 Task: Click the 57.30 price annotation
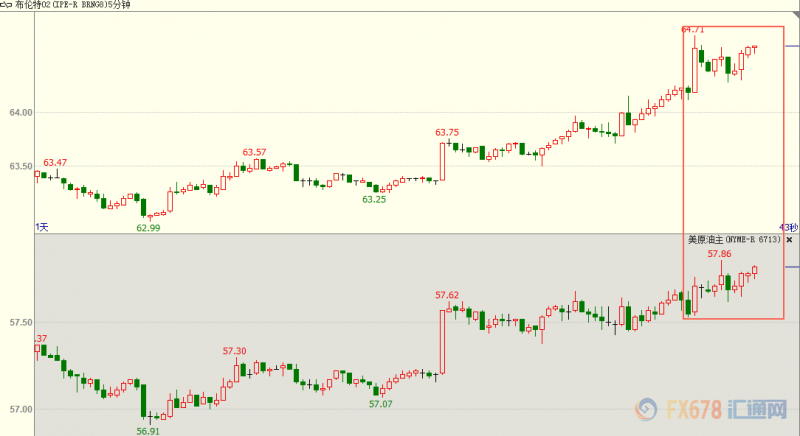pyautogui.click(x=234, y=351)
